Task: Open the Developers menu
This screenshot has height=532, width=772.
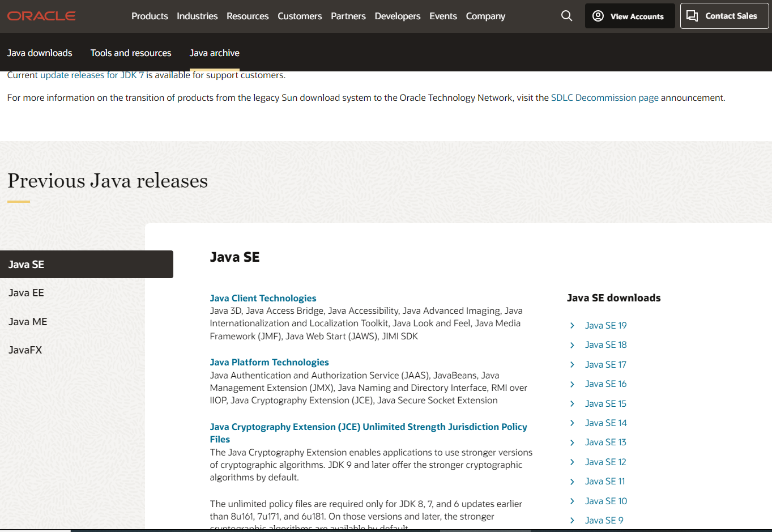Action: (398, 16)
